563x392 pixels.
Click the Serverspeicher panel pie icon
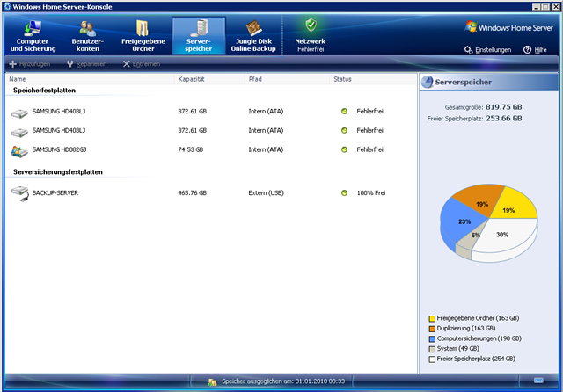[427, 82]
